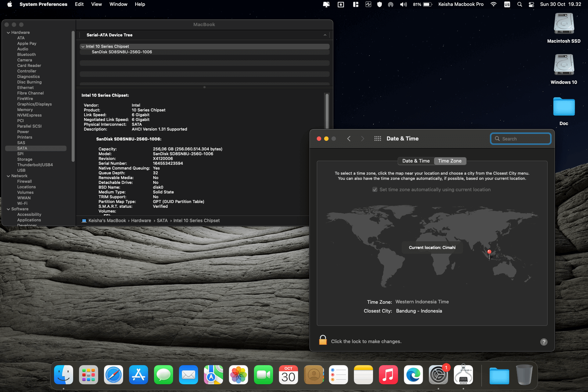Launch Microsoft Edge from the Dock

(413, 375)
